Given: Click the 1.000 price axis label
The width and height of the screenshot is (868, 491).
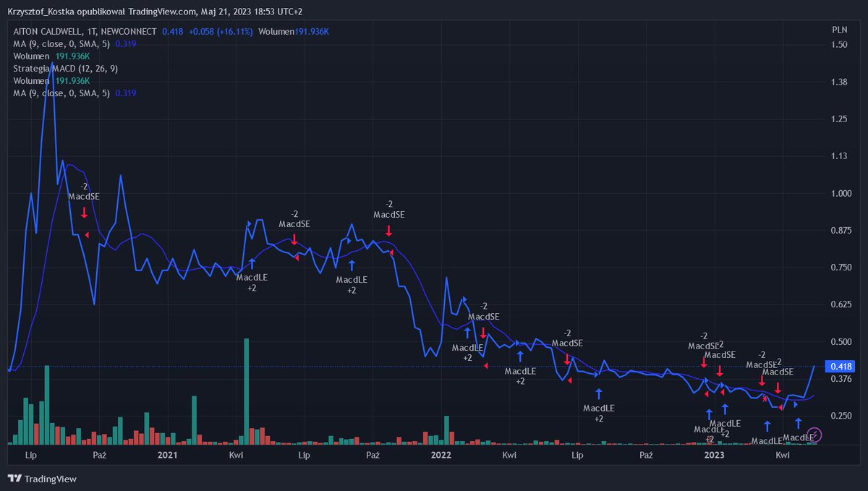Looking at the screenshot, I should 840,193.
